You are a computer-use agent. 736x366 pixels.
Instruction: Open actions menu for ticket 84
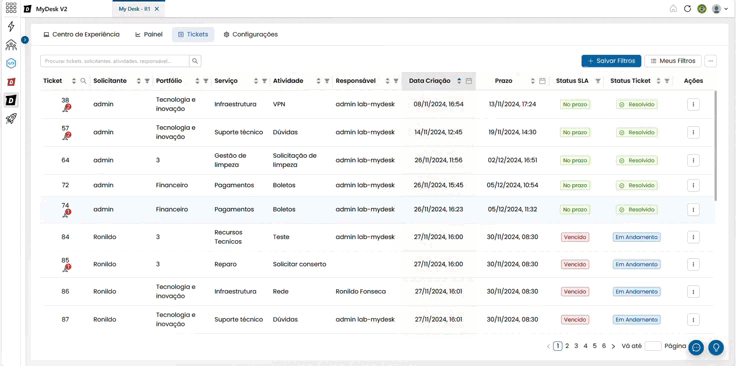(x=693, y=237)
